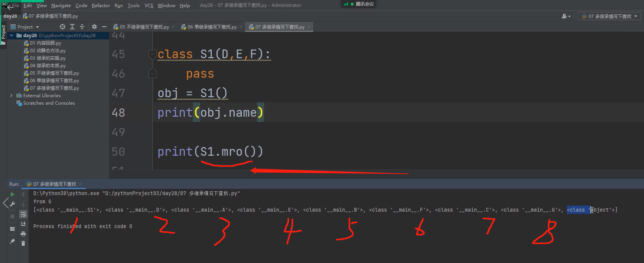This screenshot has width=644, height=263.
Task: Open the Help menu
Action: [x=185, y=5]
